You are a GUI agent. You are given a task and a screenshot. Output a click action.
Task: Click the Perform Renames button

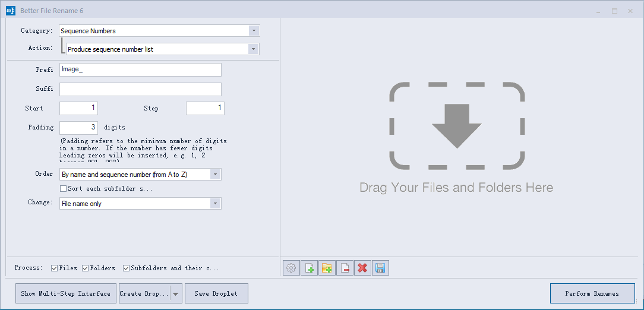pos(592,293)
